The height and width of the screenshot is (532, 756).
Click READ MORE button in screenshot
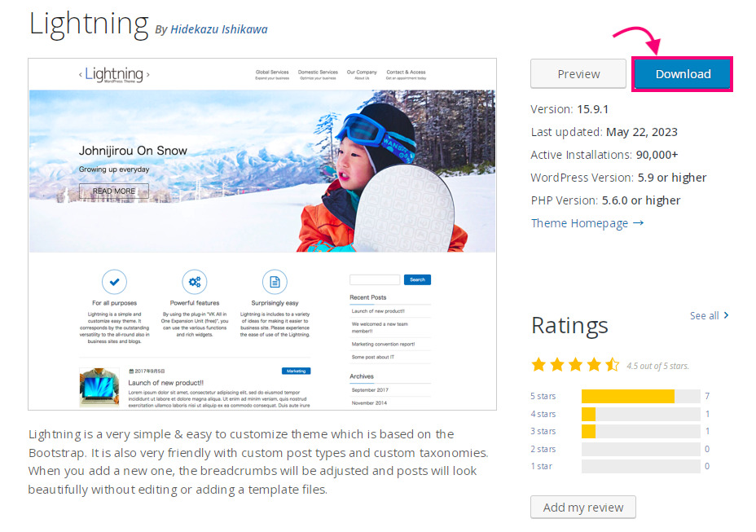pyautogui.click(x=114, y=191)
